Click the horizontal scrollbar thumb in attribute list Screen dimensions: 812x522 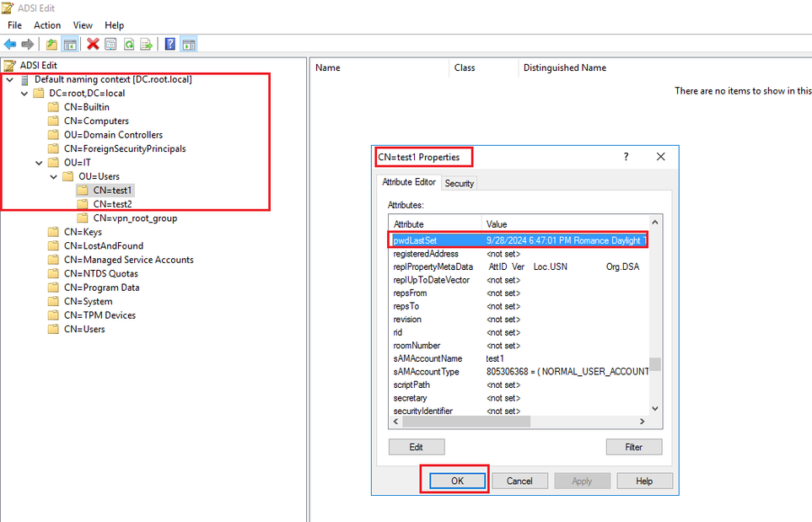pyautogui.click(x=466, y=422)
